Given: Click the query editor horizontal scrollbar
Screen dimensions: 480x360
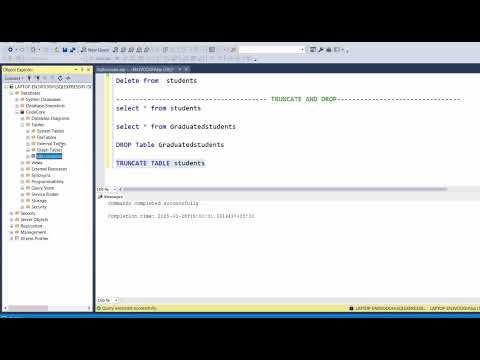Looking at the screenshot, I should click(x=285, y=189).
